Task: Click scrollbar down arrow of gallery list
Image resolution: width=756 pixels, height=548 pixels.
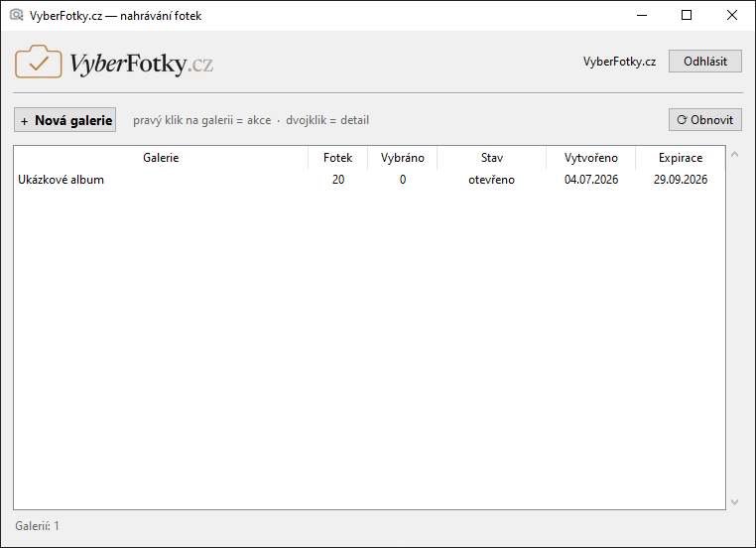Action: point(735,502)
